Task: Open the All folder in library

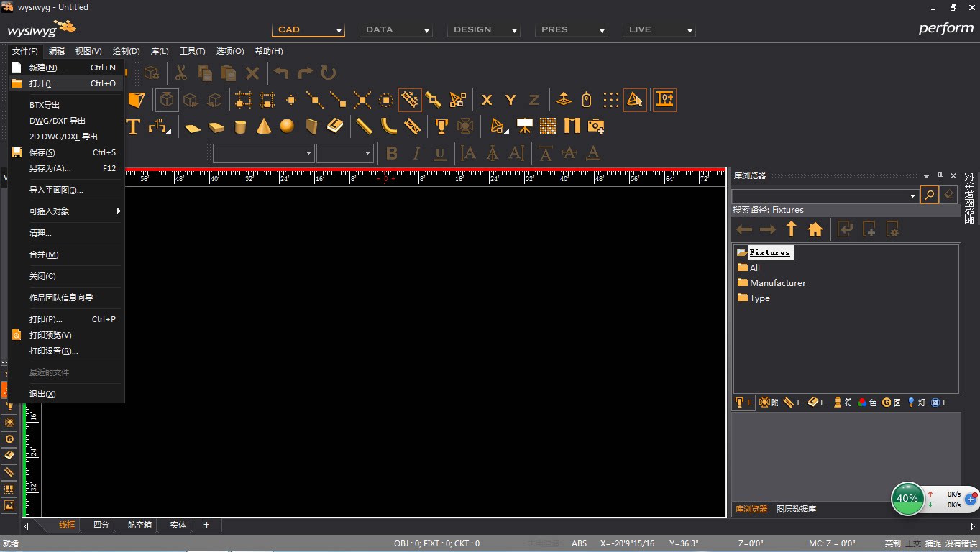Action: [x=748, y=267]
